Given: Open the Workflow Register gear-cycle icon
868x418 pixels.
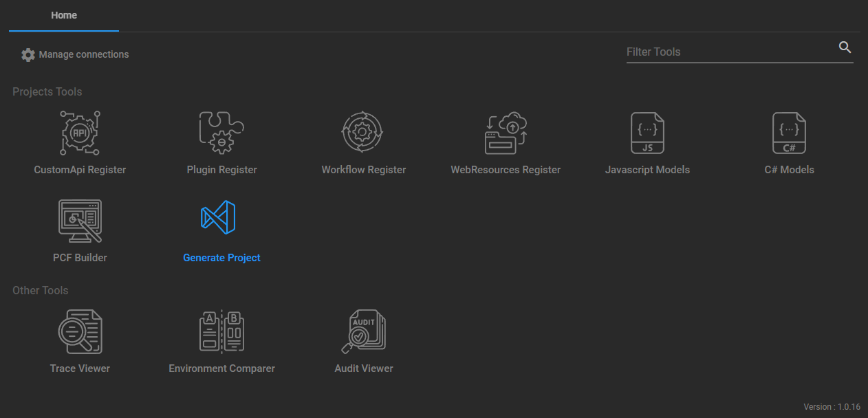Looking at the screenshot, I should pyautogui.click(x=363, y=133).
